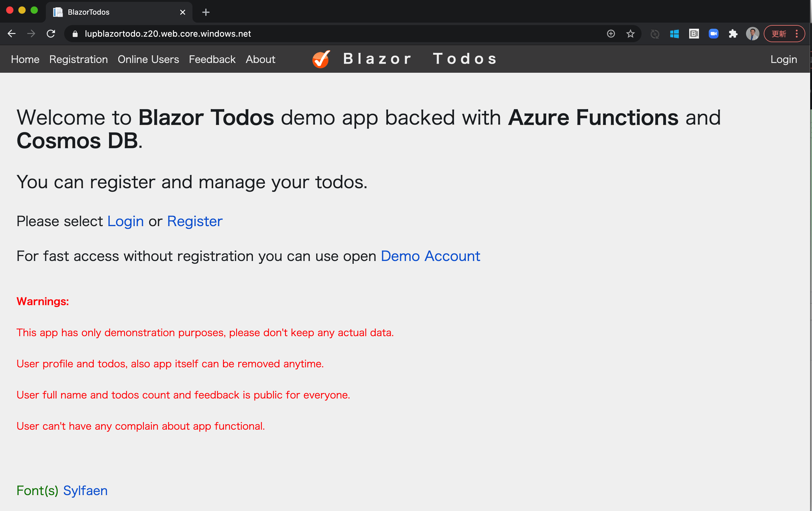This screenshot has height=511, width=812.
Task: Select About in the navigation bar
Action: (x=260, y=59)
